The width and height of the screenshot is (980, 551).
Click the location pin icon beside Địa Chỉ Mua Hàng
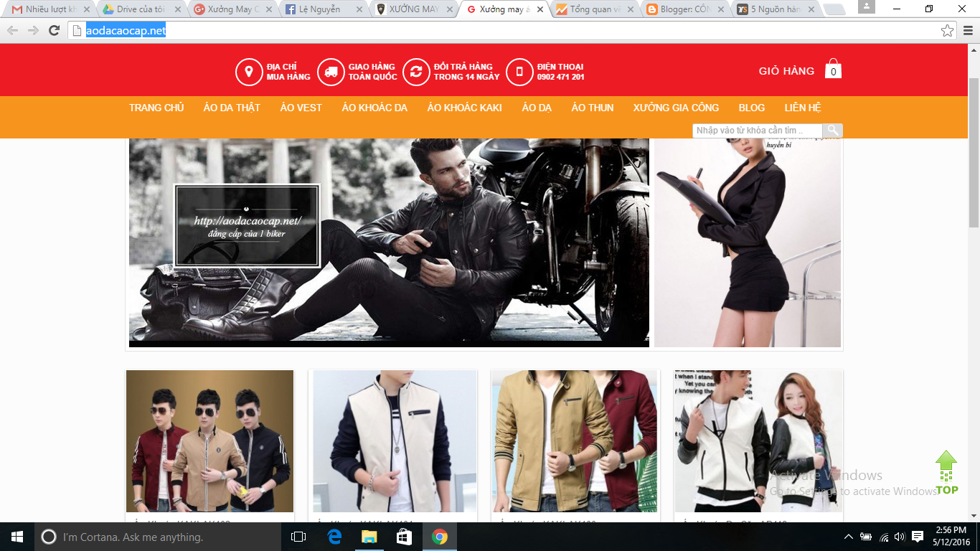click(248, 71)
